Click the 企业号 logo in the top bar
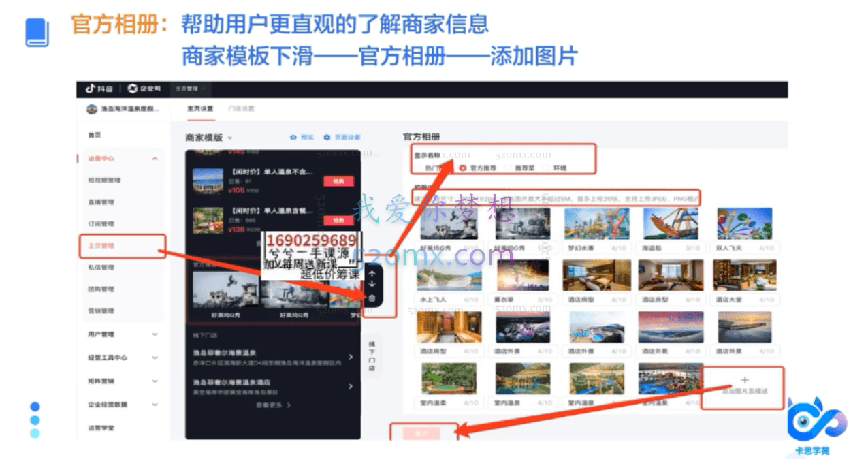868x459 pixels. 134,88
